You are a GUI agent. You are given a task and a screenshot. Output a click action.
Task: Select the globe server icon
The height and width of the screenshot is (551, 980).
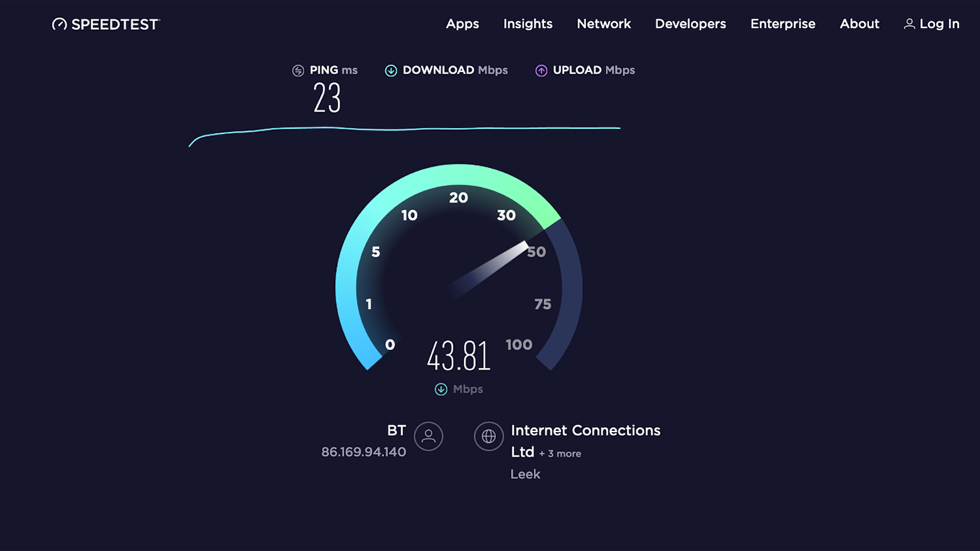tap(489, 436)
